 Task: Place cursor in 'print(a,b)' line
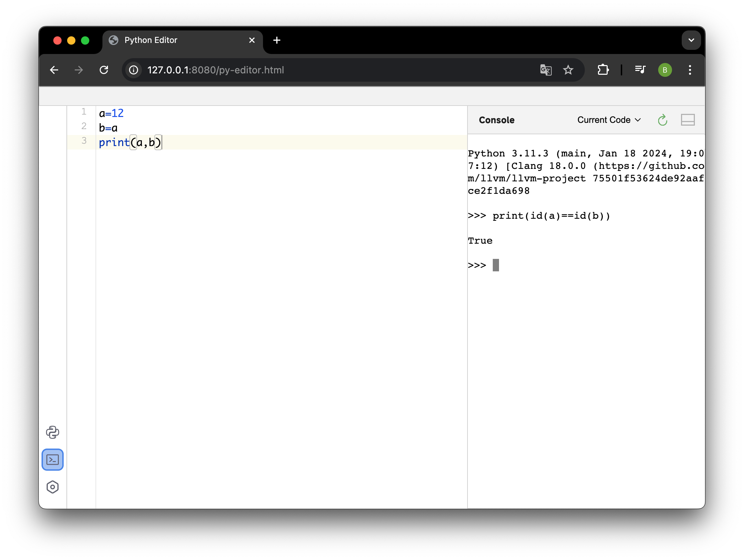coord(130,142)
